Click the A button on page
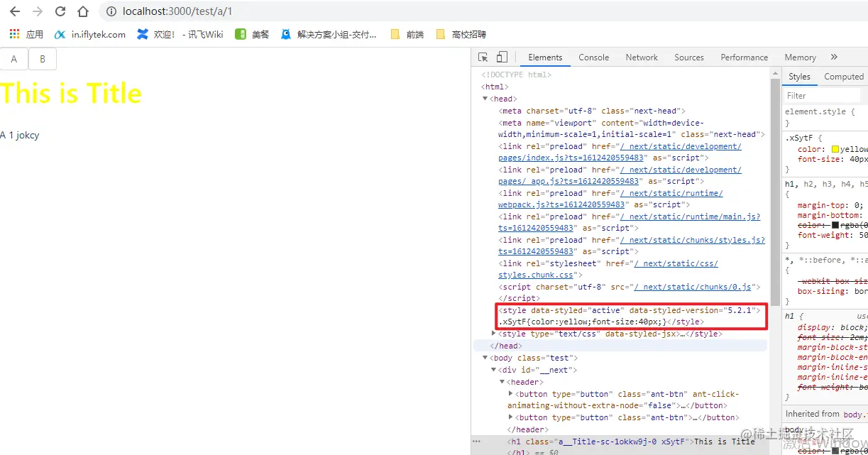The height and width of the screenshot is (455, 868). [14, 59]
